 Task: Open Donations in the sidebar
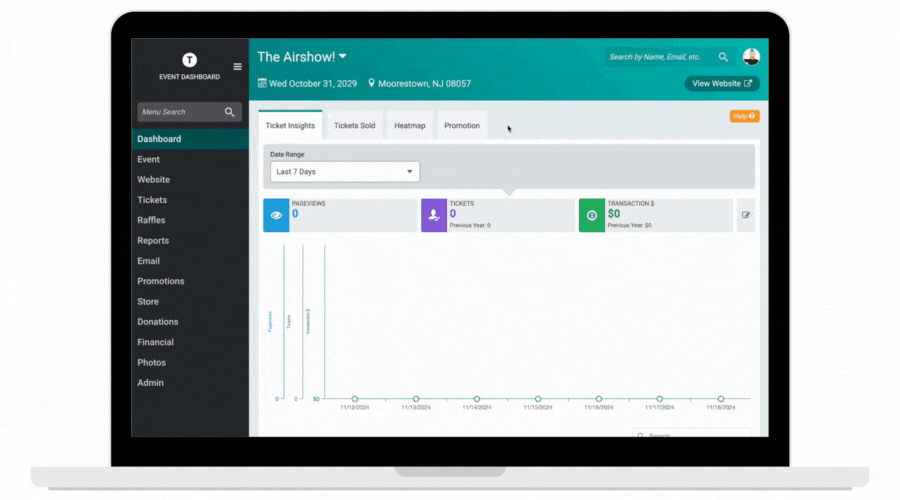point(190,321)
